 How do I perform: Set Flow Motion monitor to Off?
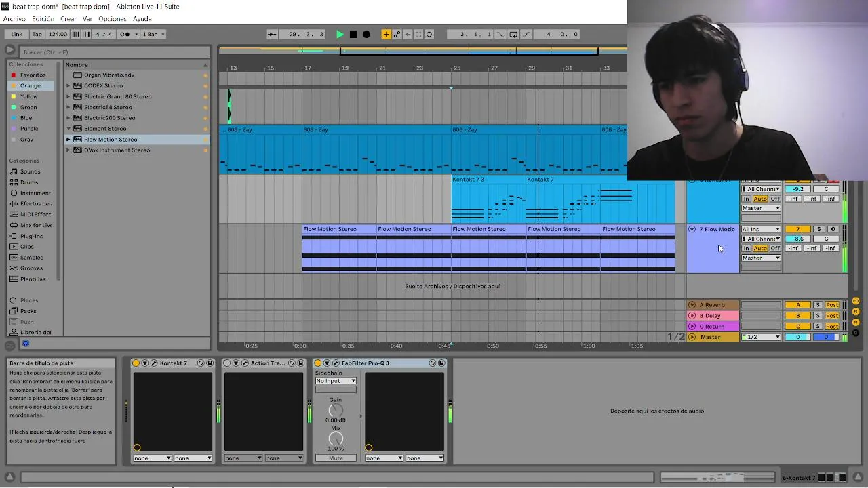[x=775, y=248]
